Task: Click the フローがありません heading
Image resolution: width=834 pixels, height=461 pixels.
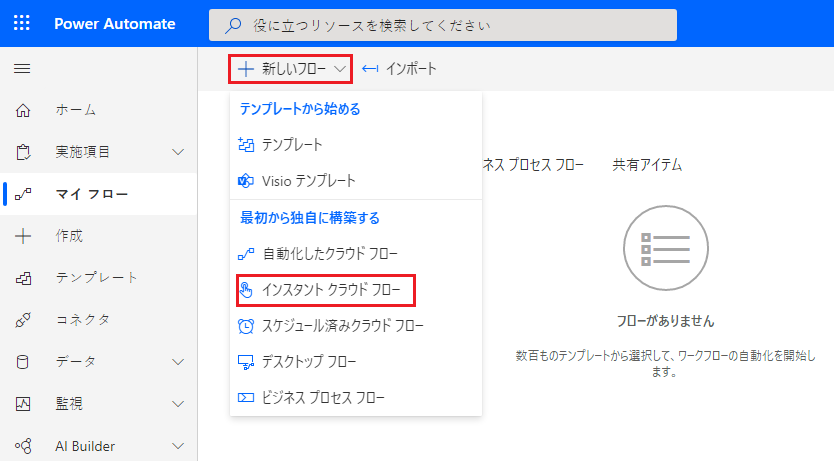Action: point(665,321)
